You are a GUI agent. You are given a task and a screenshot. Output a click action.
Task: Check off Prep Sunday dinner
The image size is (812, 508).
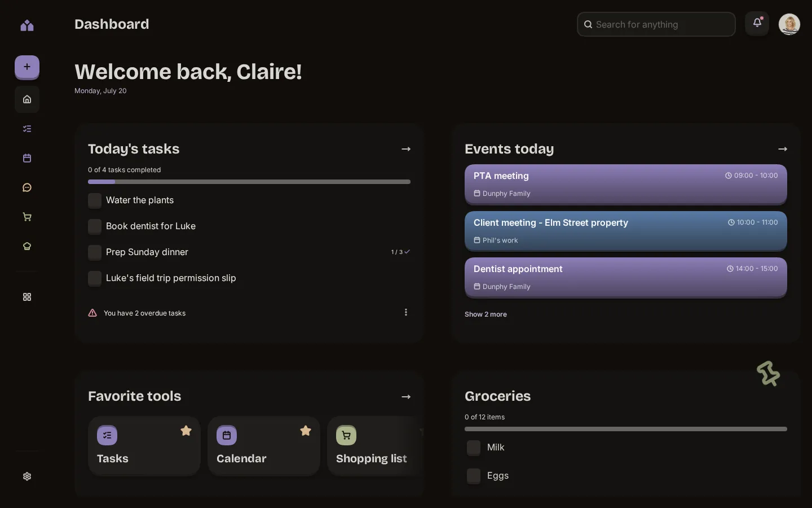point(95,252)
